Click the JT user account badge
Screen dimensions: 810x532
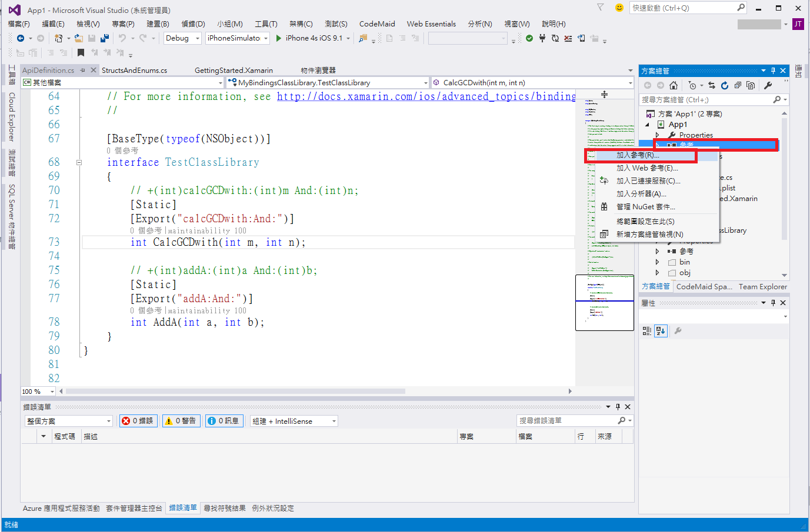point(798,24)
